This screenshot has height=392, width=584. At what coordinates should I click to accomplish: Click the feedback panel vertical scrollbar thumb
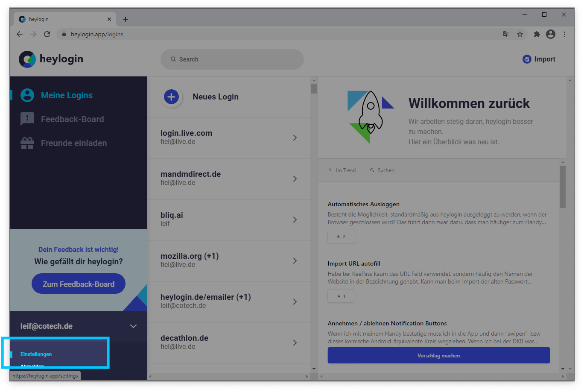click(563, 187)
